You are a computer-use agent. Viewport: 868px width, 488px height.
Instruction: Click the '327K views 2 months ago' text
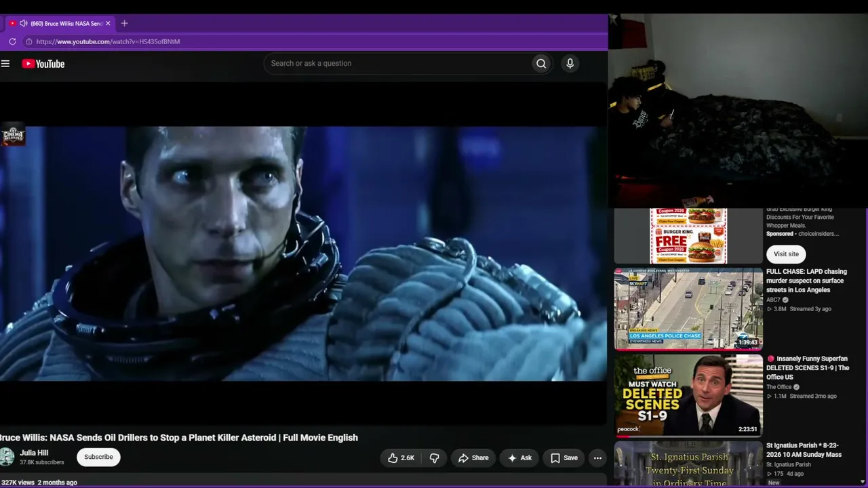tap(39, 483)
